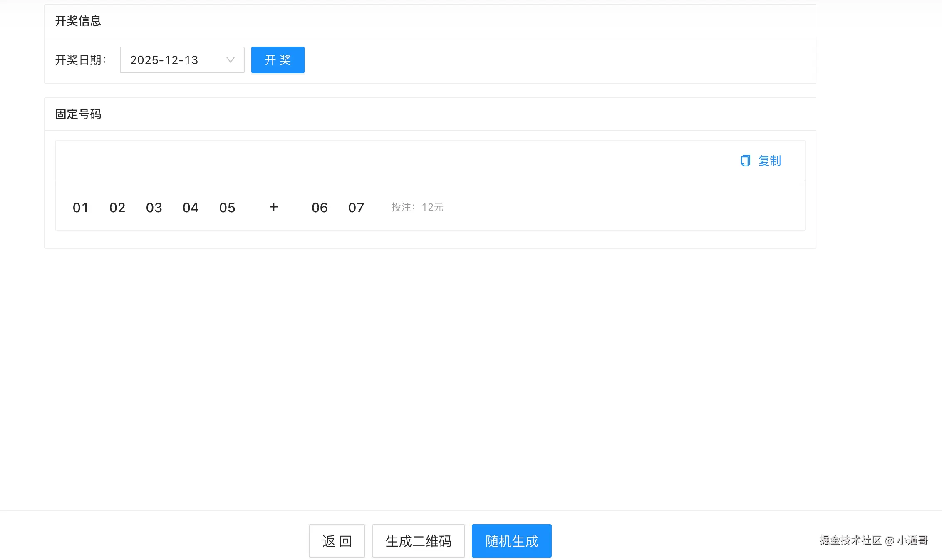Click the 开奖信息 section header
942x560 pixels.
point(78,21)
